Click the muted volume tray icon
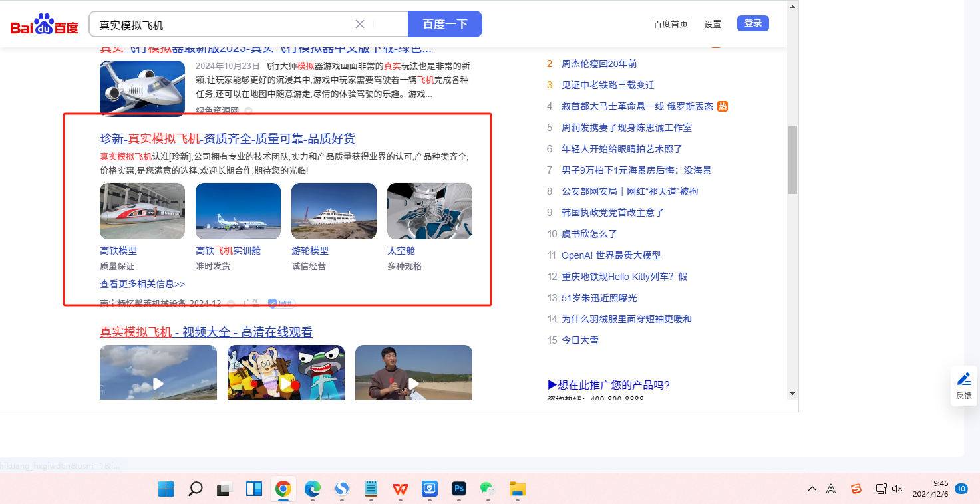Image resolution: width=980 pixels, height=504 pixels. pos(897,489)
